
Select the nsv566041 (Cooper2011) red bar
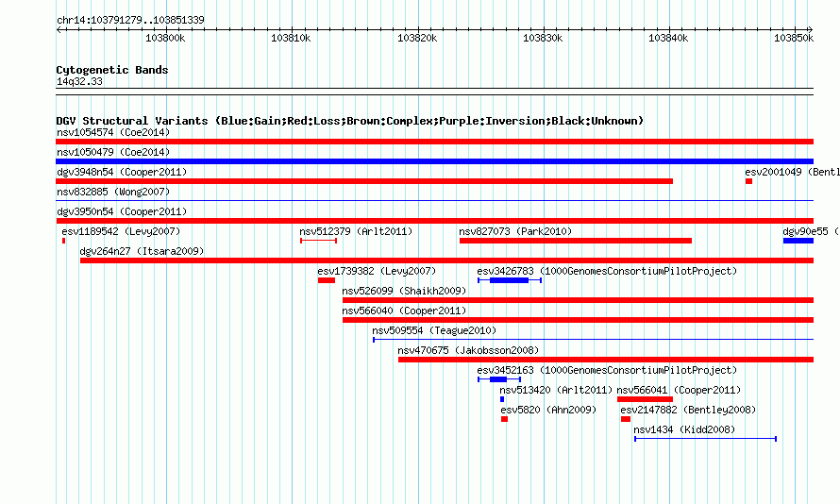click(x=645, y=399)
